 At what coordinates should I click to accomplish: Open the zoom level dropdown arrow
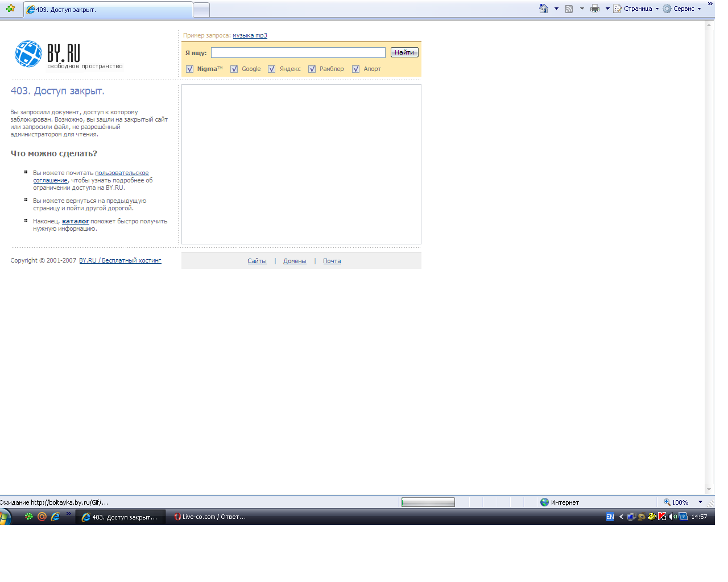pyautogui.click(x=700, y=502)
